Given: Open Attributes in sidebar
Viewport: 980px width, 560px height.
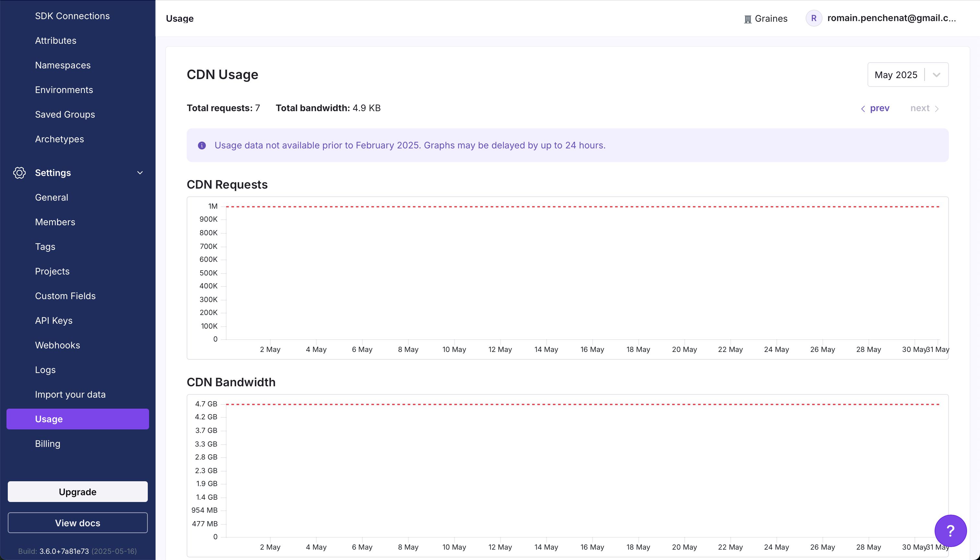Looking at the screenshot, I should [56, 41].
